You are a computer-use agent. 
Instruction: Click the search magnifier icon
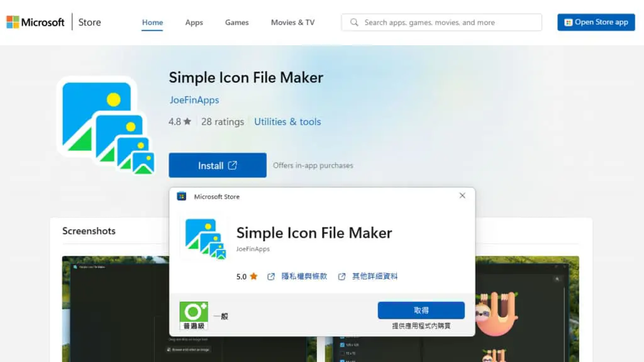click(x=354, y=23)
